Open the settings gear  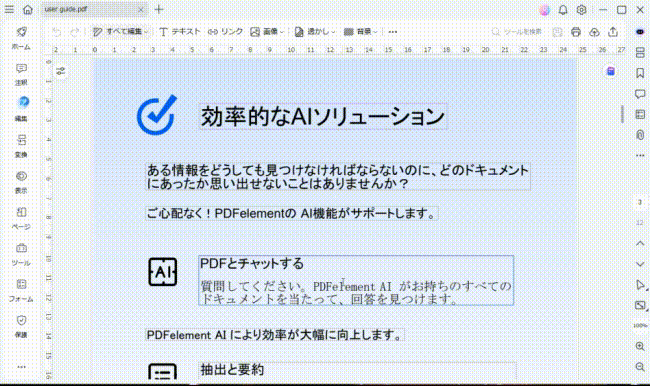click(581, 10)
